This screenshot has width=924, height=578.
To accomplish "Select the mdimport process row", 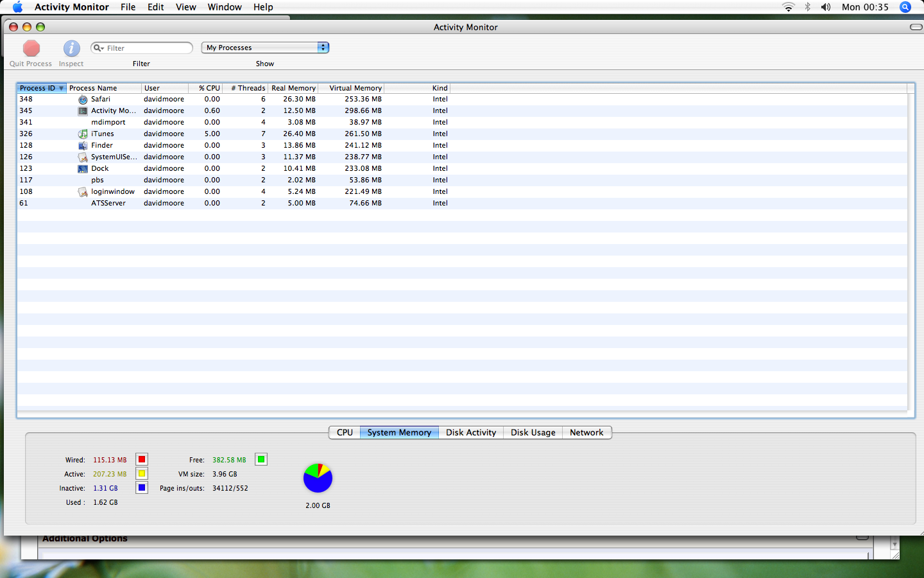I will 462,123.
